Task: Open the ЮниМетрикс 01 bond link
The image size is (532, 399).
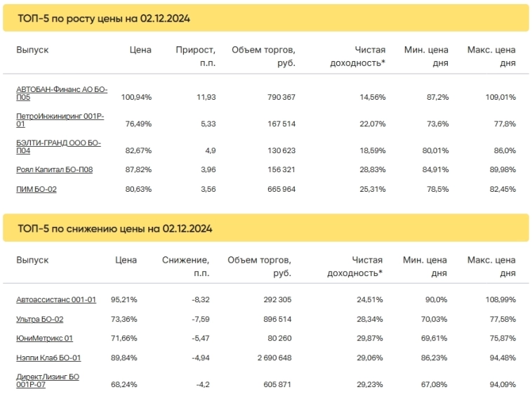Action: coord(44,339)
